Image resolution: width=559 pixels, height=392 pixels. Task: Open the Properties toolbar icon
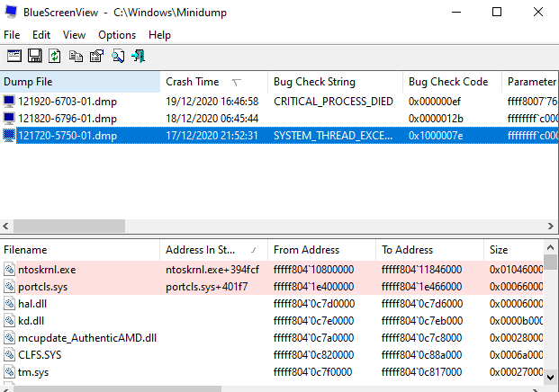pos(96,57)
